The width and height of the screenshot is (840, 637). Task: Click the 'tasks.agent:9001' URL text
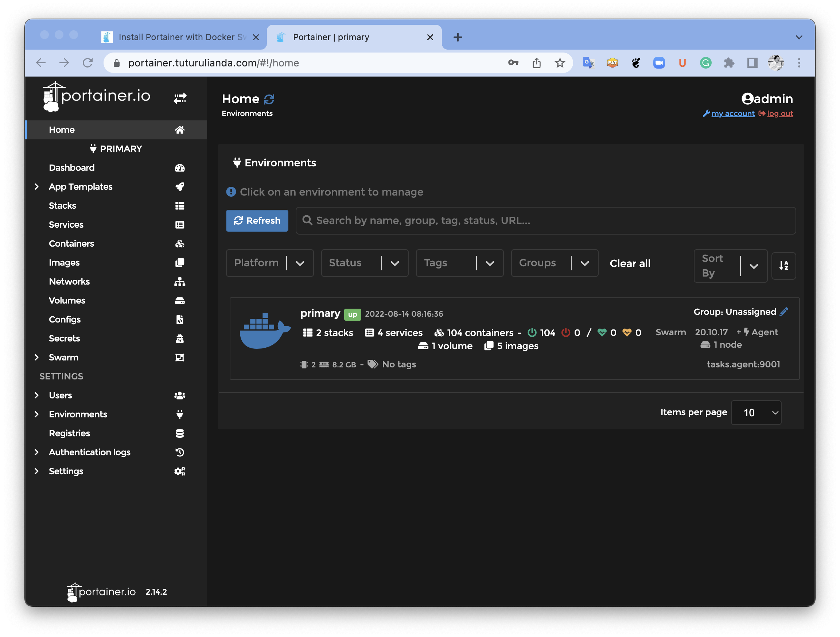click(x=743, y=365)
